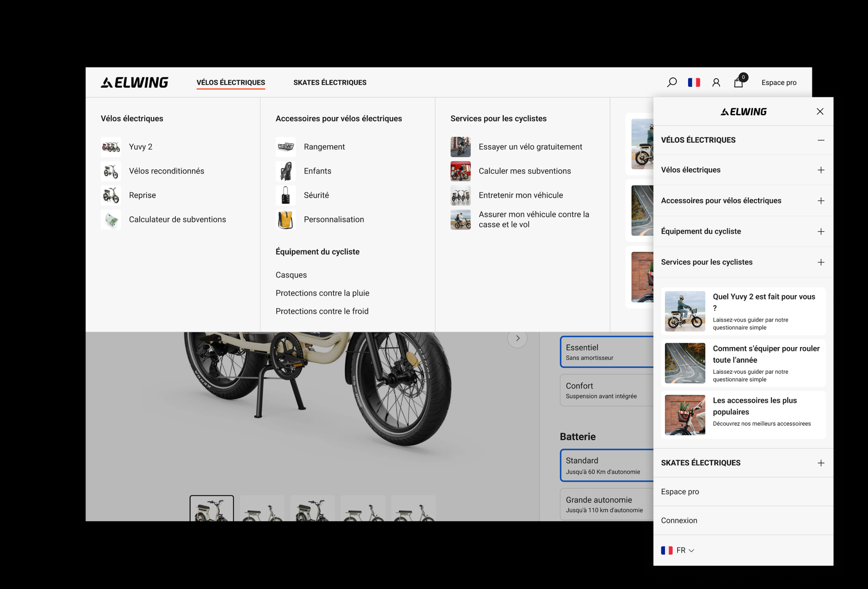Select the Essentiel suspension option

[x=606, y=351]
